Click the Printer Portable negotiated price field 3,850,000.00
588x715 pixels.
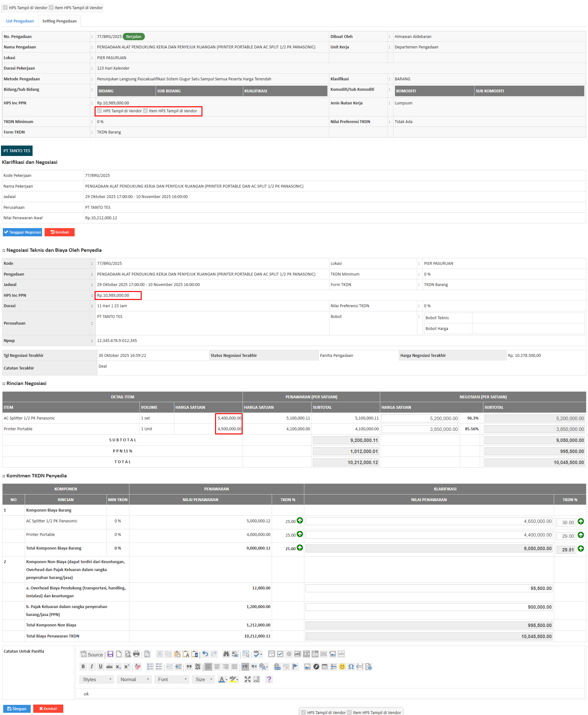click(x=420, y=429)
